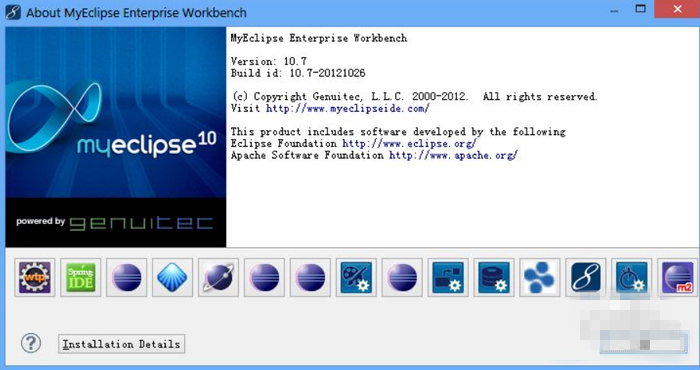This screenshot has width=700, height=370.
Task: Click 'This product includes software' text line
Action: tap(398, 132)
